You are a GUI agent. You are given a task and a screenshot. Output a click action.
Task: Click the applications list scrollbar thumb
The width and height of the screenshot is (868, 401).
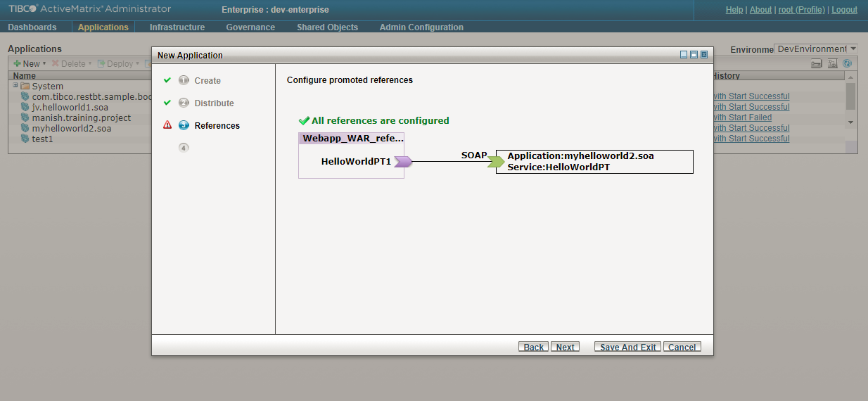tap(851, 96)
